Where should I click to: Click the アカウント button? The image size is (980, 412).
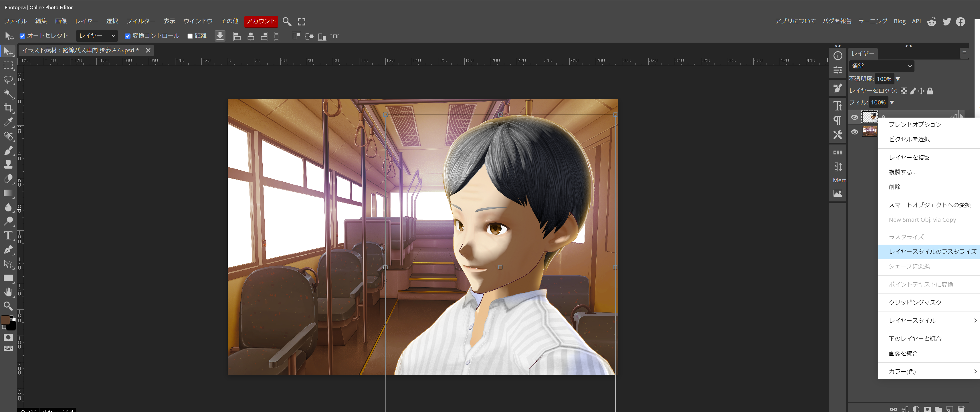click(261, 21)
